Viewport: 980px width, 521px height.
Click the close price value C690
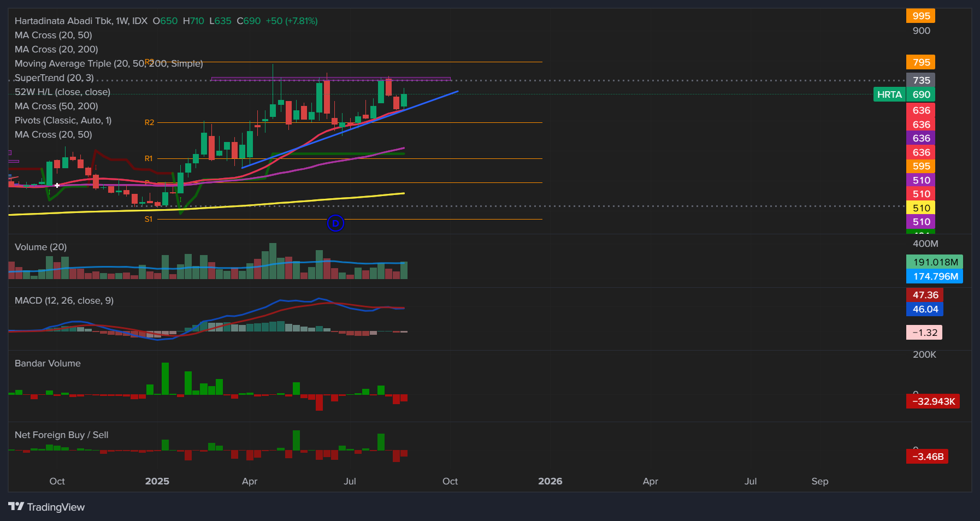coord(249,21)
